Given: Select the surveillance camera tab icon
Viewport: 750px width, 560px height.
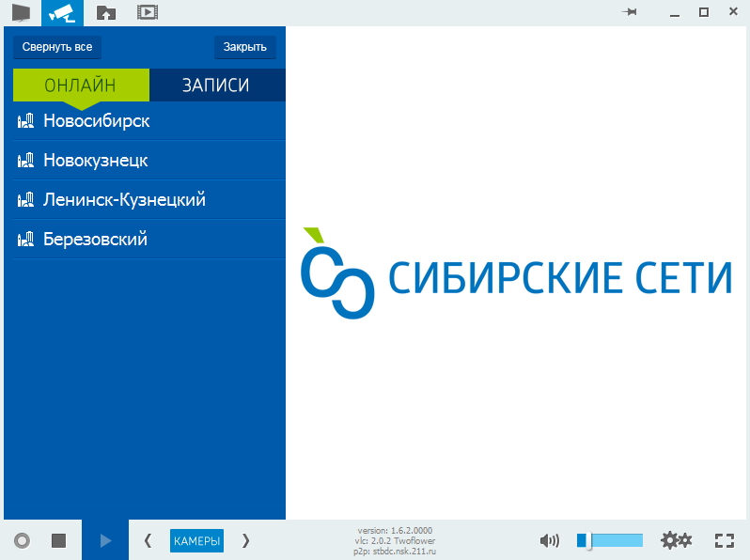Looking at the screenshot, I should tap(62, 13).
